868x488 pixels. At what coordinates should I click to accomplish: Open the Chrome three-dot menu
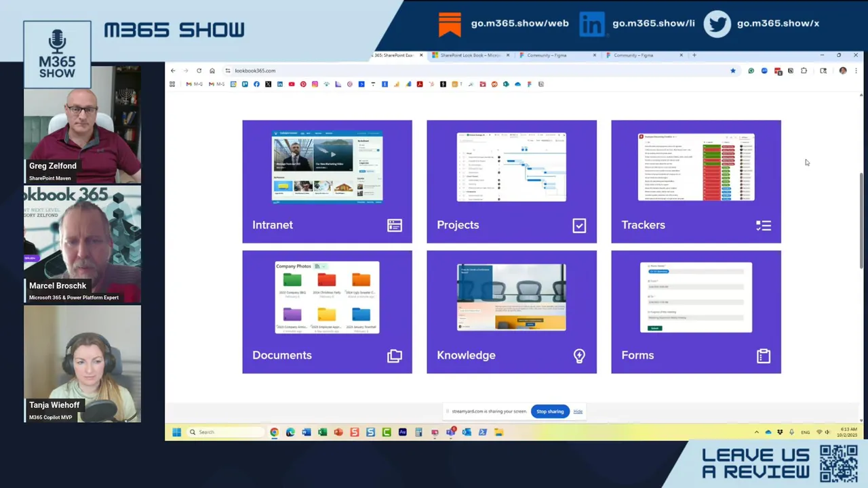(x=856, y=70)
